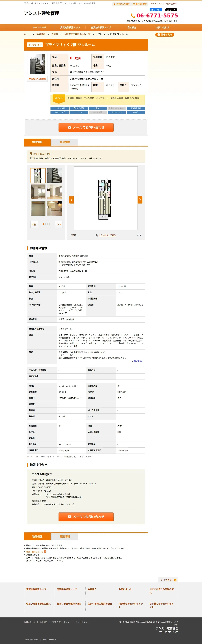Click the エアコン feature tag
202x644 pixels.
(79, 113)
